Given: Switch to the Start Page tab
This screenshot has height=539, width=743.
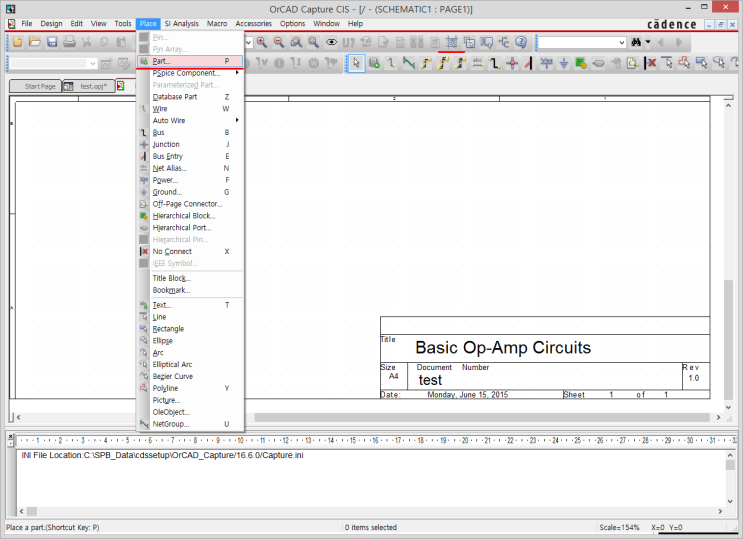Looking at the screenshot, I should (x=36, y=86).
